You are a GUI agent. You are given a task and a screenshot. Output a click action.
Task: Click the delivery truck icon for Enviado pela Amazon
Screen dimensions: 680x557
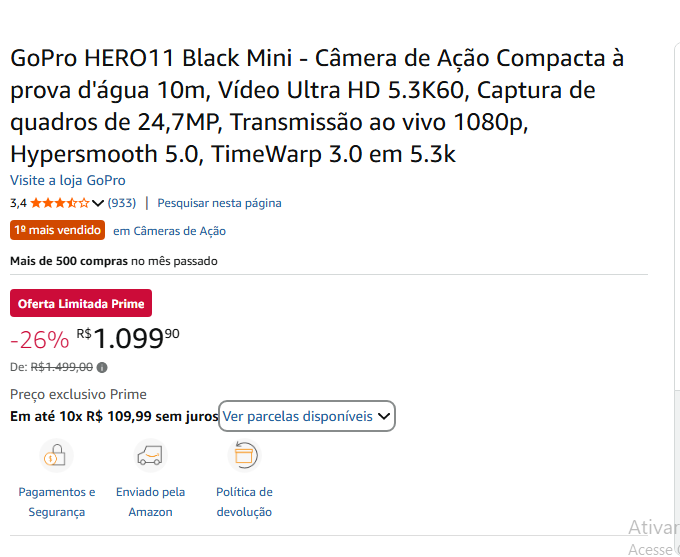coord(150,456)
